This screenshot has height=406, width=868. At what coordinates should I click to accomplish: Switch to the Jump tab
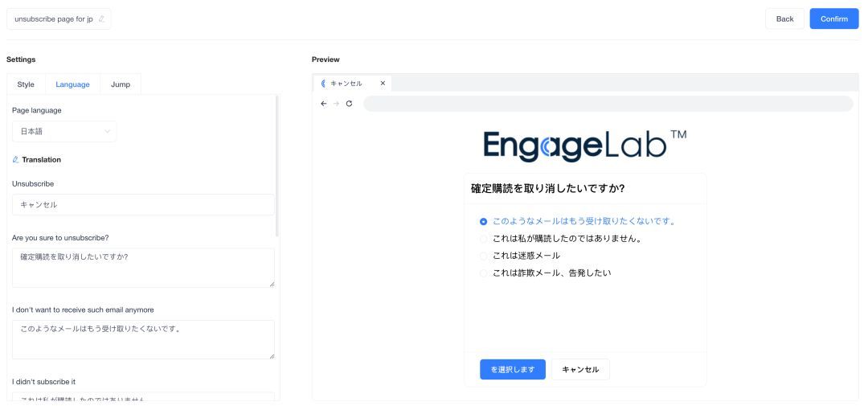[121, 84]
